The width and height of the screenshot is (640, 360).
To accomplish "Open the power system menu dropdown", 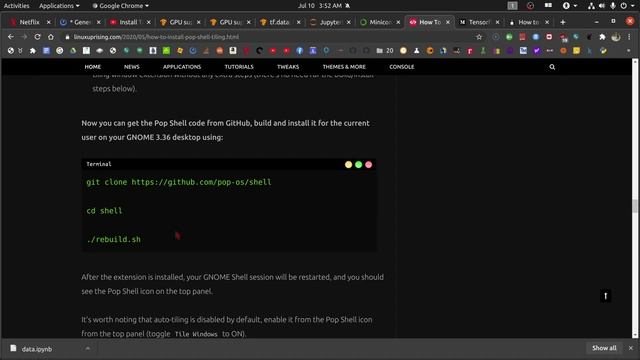I will (x=627, y=6).
